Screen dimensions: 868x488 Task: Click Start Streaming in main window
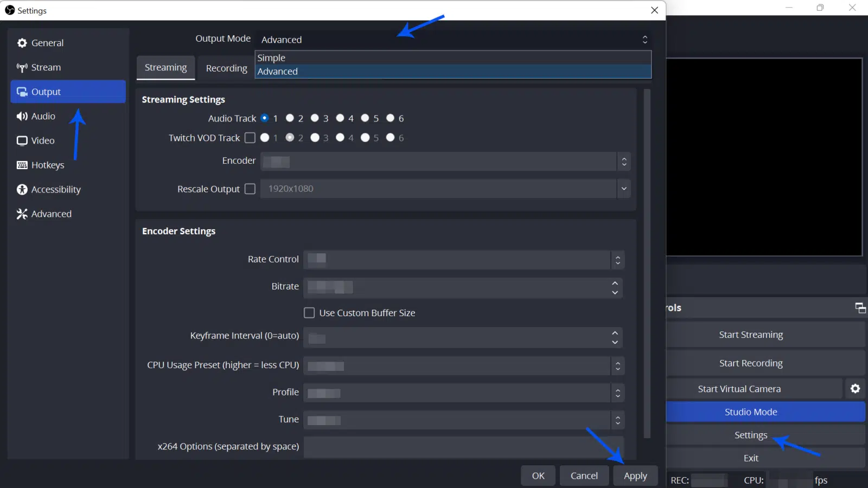click(x=765, y=335)
